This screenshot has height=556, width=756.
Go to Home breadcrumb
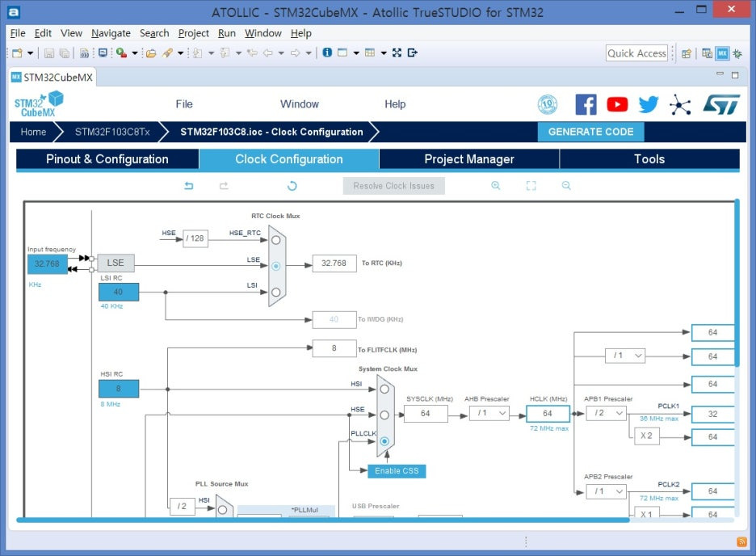(x=33, y=132)
